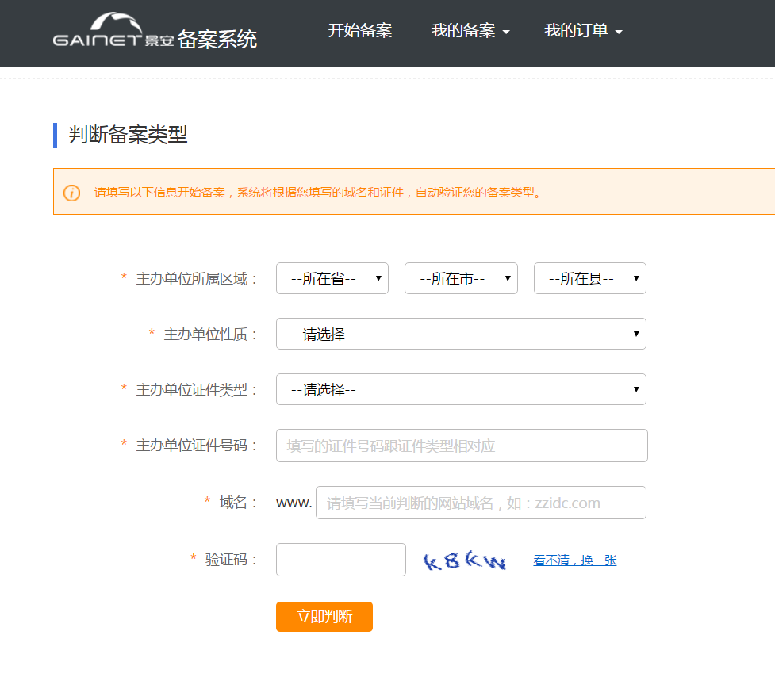
Task: Click the 判断备案类型 page heading
Action: (128, 136)
